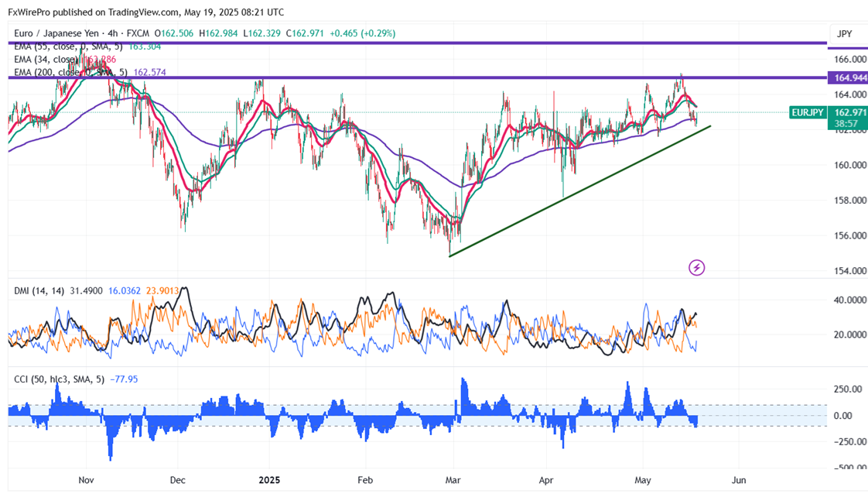Click the 156.000 price axis label

pyautogui.click(x=849, y=235)
